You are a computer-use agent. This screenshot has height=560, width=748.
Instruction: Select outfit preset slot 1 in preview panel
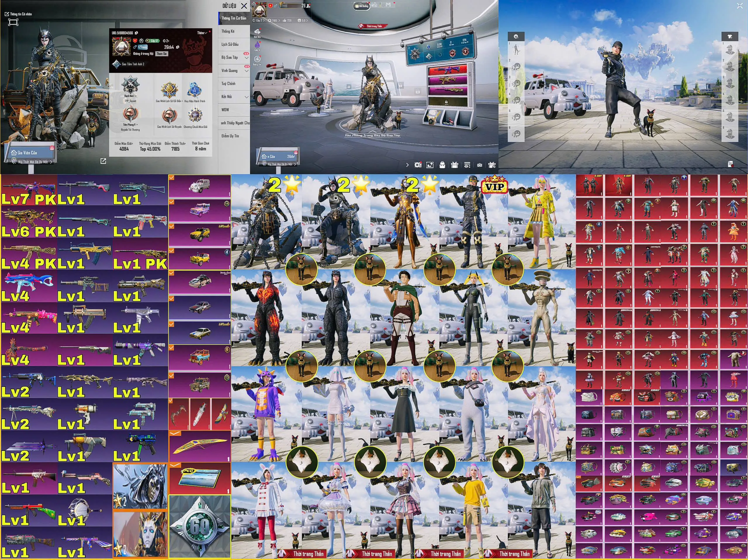(x=730, y=50)
